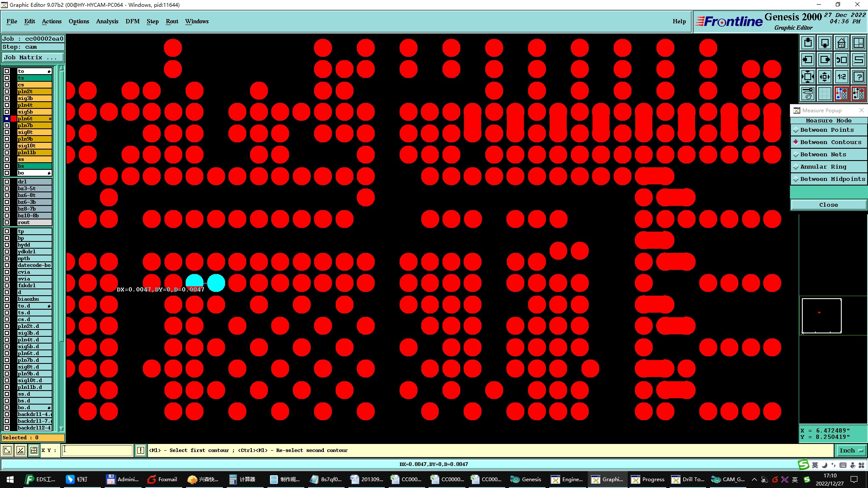Click the overview navigation thumbnail
This screenshot has height=488, width=868.
[821, 316]
